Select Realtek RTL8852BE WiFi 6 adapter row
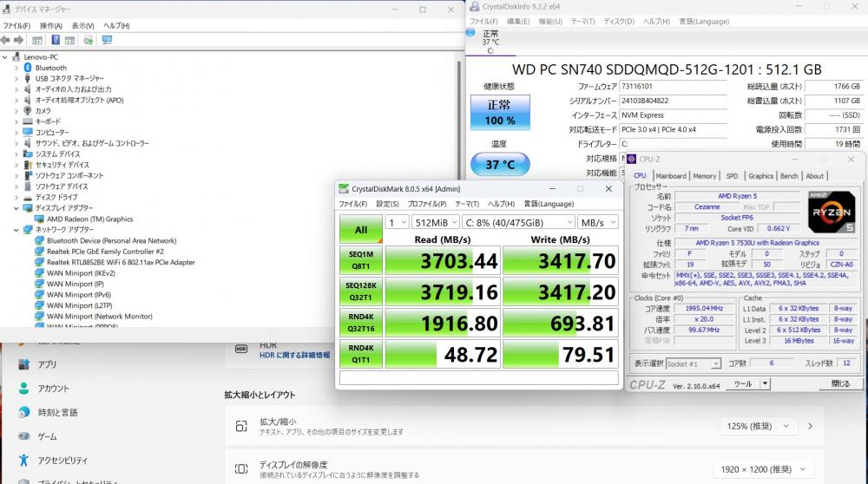This screenshot has height=484, width=868. point(115,262)
